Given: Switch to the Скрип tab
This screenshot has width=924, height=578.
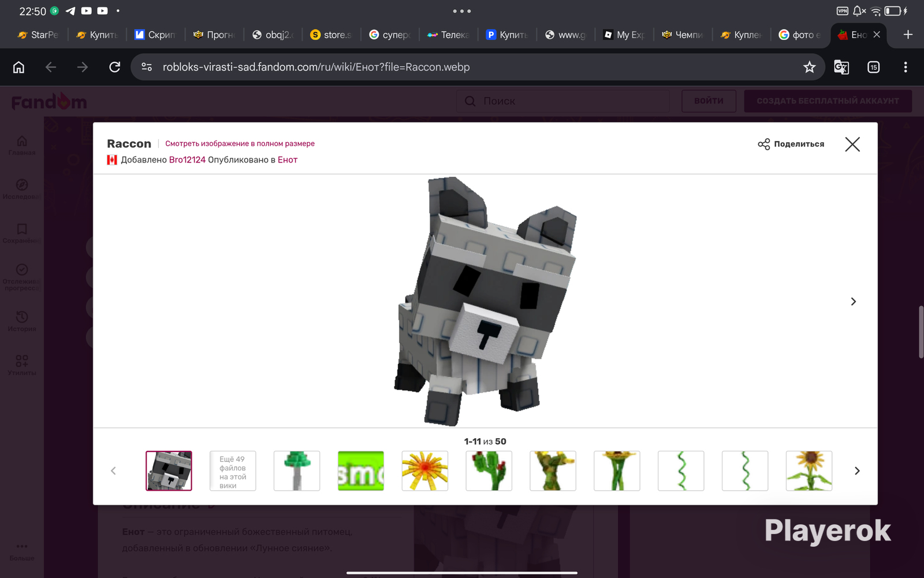Looking at the screenshot, I should tap(155, 35).
